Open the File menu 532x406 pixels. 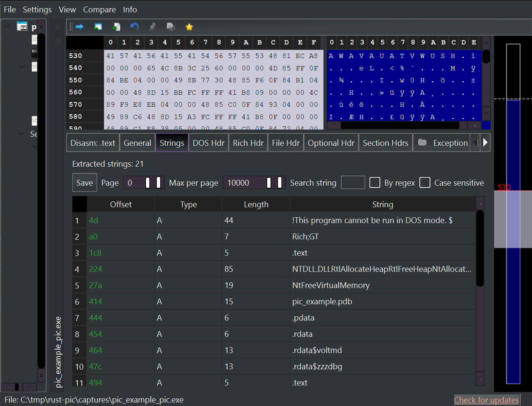coord(10,9)
